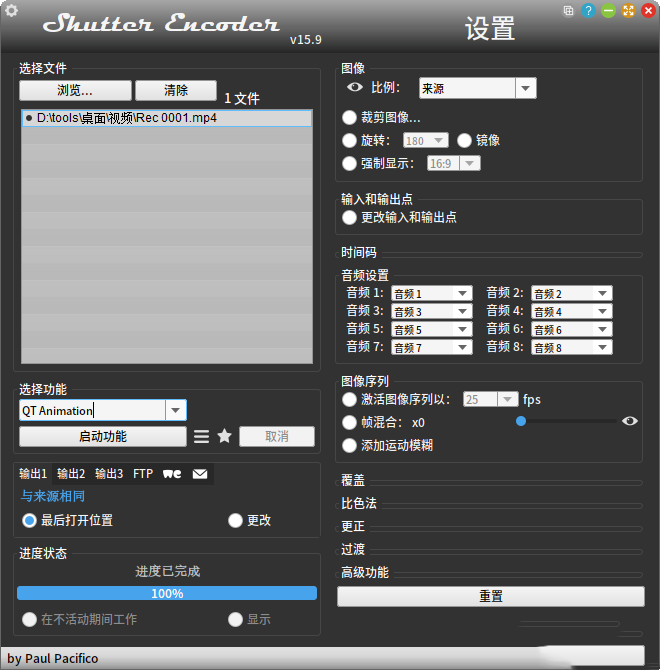Switch to the 输出3 tab

click(x=109, y=474)
